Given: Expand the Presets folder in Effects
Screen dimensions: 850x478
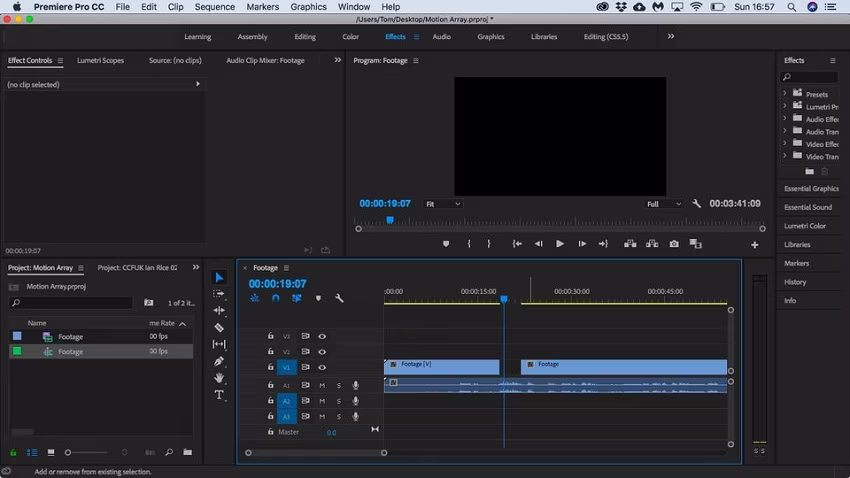Looking at the screenshot, I should tap(785, 94).
